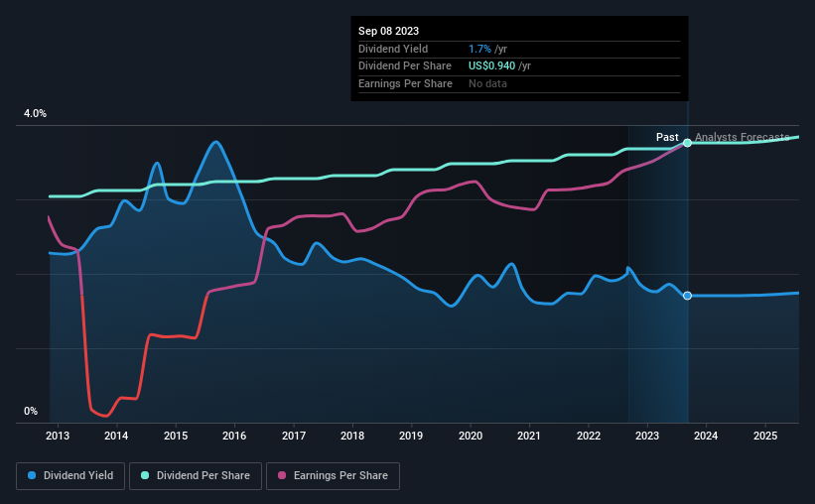The width and height of the screenshot is (815, 504).
Task: Click the 2019 x-axis label
Action: (411, 436)
